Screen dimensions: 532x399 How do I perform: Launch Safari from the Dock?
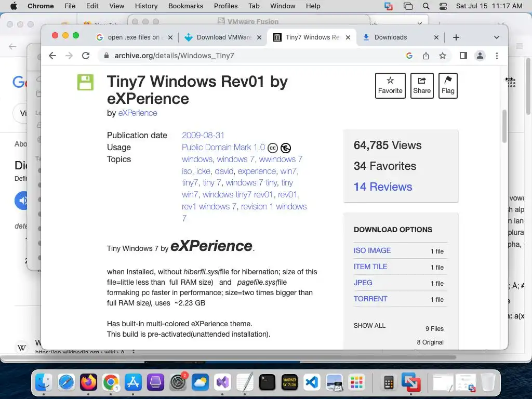[66, 382]
